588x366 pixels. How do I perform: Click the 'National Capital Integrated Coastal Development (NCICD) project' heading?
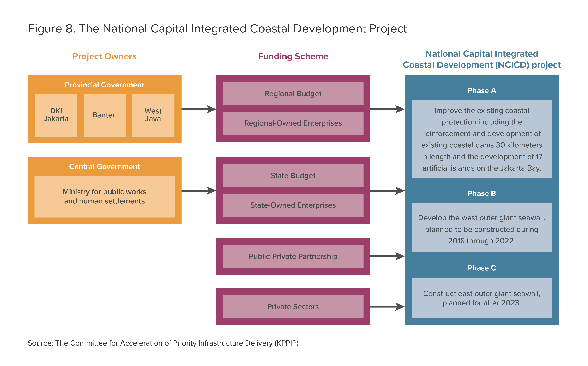(x=481, y=59)
